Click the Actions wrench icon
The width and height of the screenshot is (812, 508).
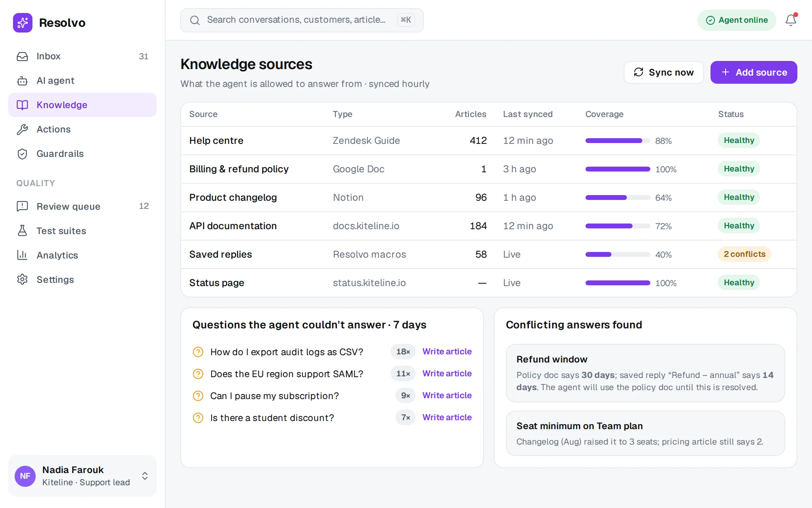(22, 129)
